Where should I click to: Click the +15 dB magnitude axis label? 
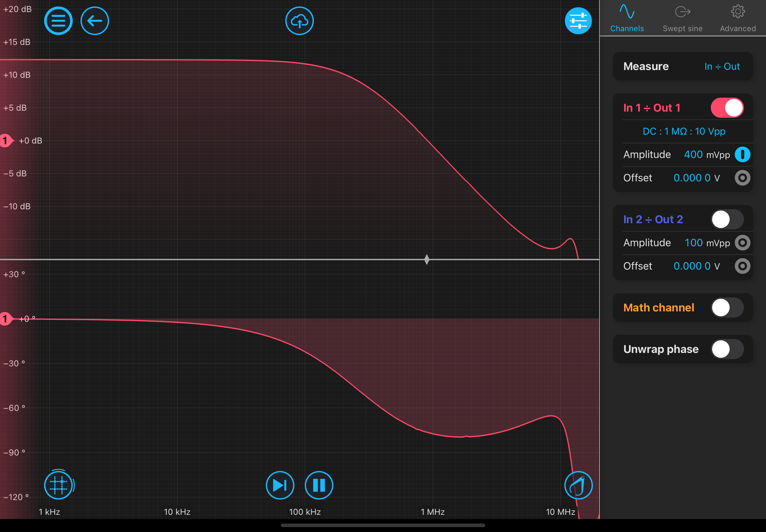point(17,42)
